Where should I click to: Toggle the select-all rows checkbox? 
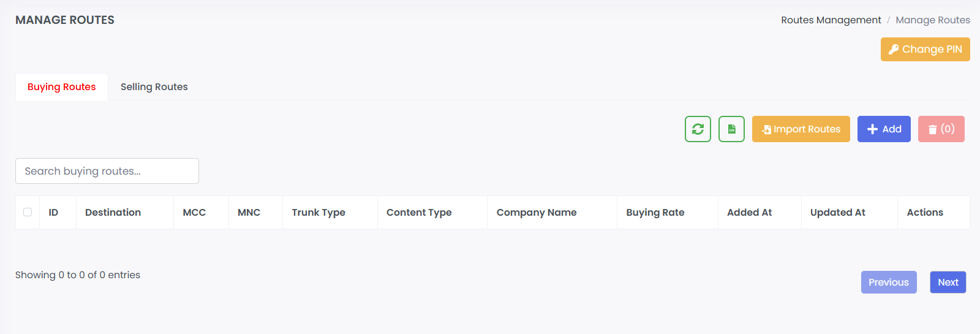tap(28, 212)
